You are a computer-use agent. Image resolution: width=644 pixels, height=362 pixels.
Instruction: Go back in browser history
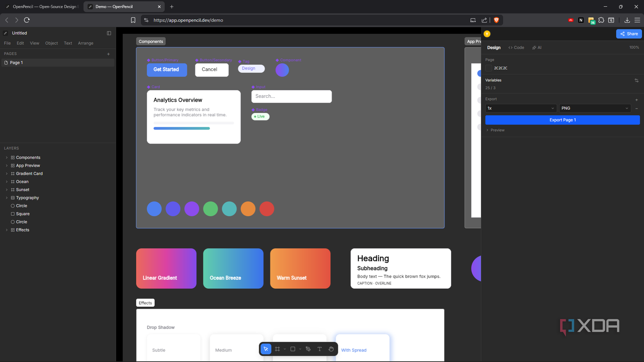coord(7,20)
